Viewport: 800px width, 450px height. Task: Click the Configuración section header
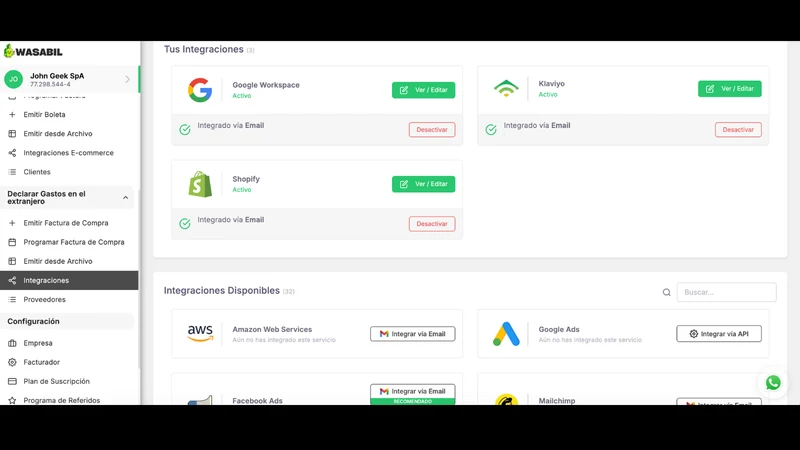33,321
